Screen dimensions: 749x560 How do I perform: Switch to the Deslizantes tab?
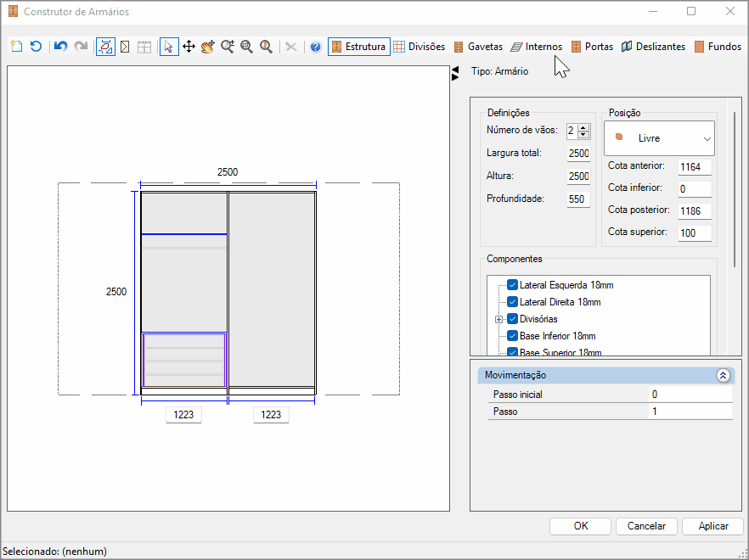coord(654,47)
